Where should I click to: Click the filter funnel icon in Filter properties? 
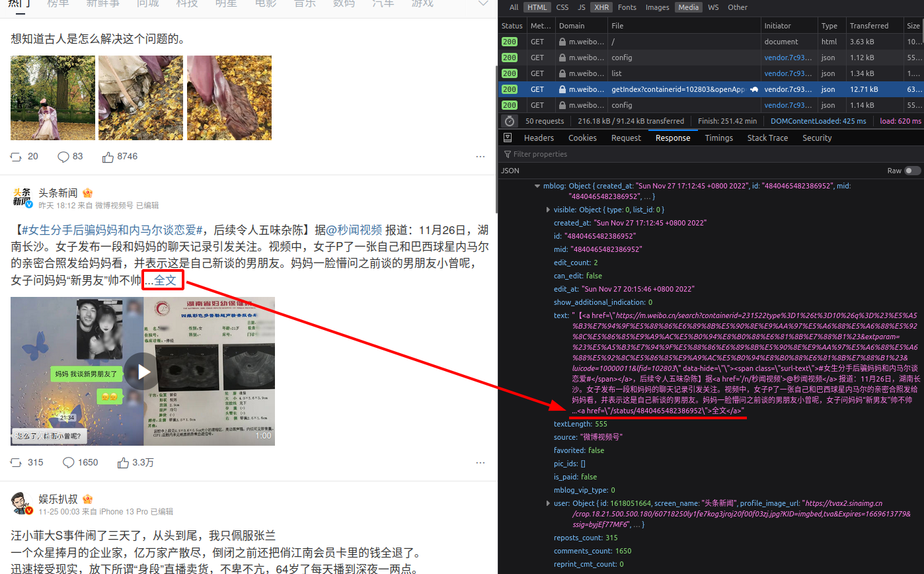click(x=508, y=154)
